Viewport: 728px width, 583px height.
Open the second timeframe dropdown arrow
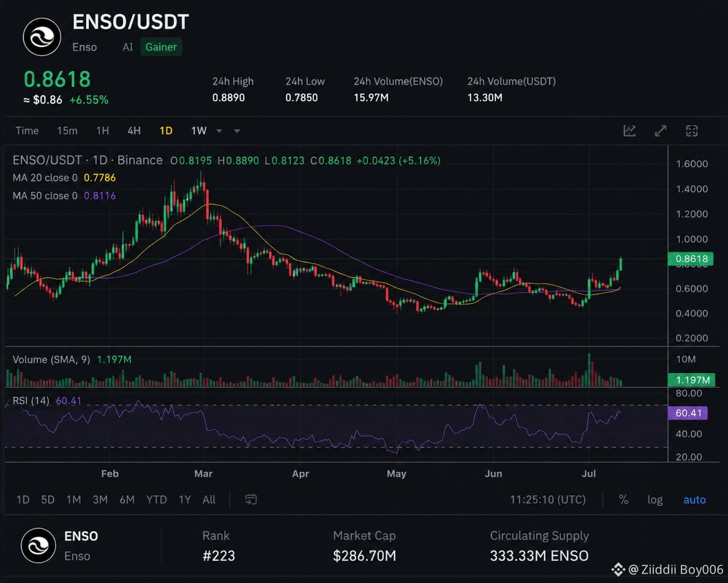(237, 131)
